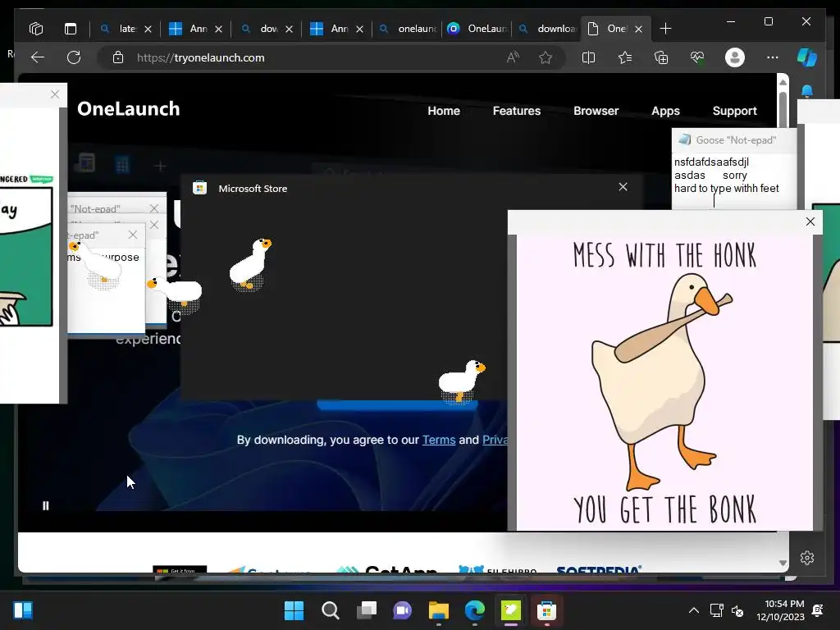Image resolution: width=840 pixels, height=630 pixels.
Task: Open the tab actions menu icon
Action: pyautogui.click(x=71, y=29)
